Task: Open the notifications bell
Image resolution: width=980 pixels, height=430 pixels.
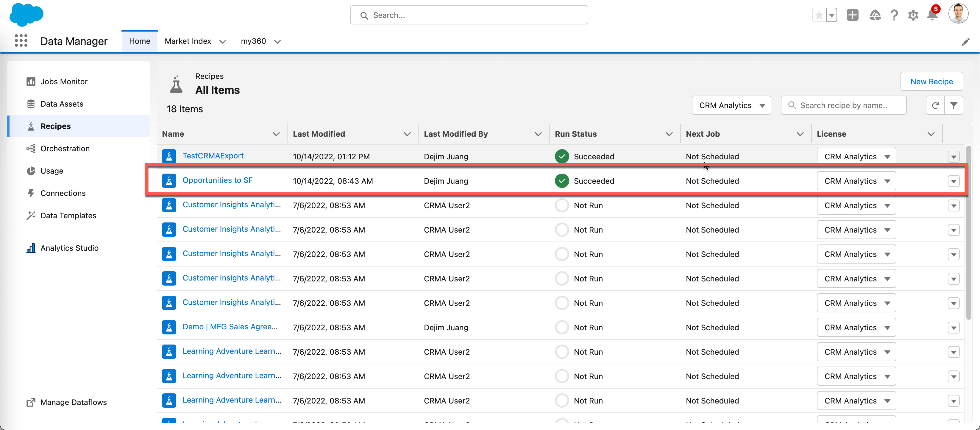Action: coord(932,15)
